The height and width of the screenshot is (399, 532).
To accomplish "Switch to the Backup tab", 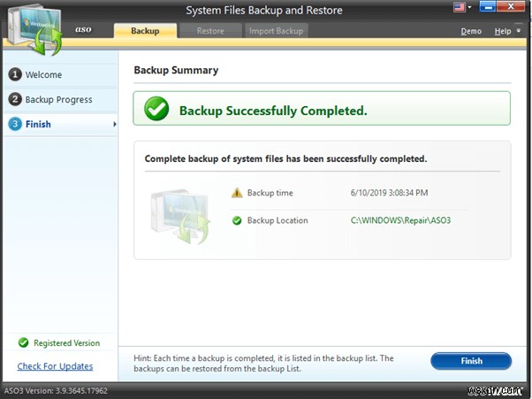I will coord(145,31).
